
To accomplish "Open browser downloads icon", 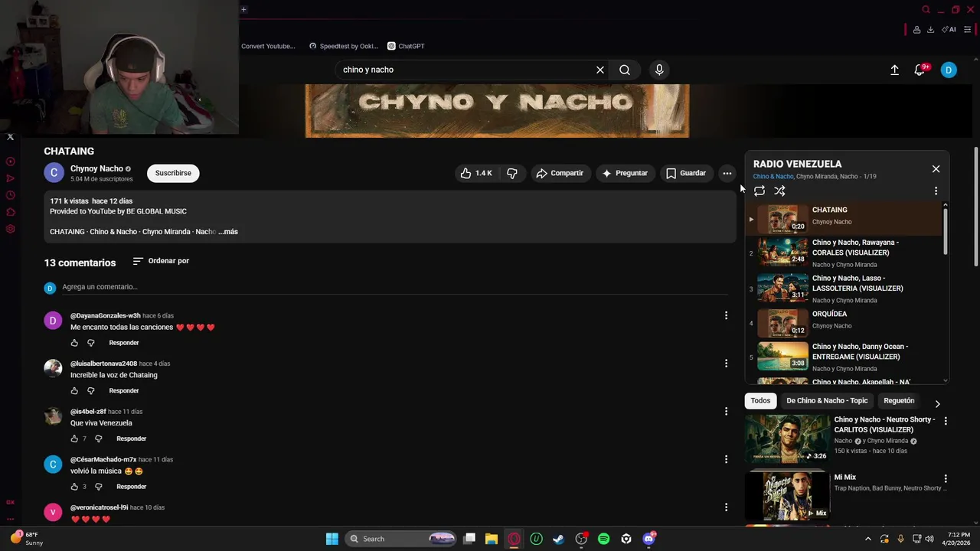I will tap(930, 30).
